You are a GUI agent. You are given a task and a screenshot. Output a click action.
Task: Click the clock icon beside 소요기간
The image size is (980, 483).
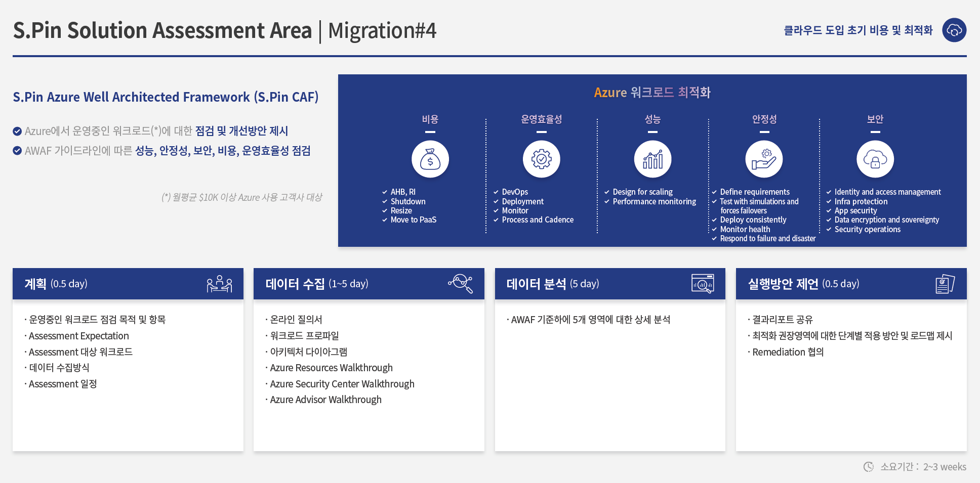point(869,467)
